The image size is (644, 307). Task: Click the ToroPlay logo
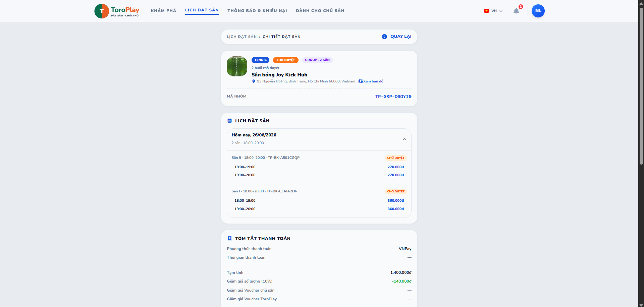tap(117, 11)
